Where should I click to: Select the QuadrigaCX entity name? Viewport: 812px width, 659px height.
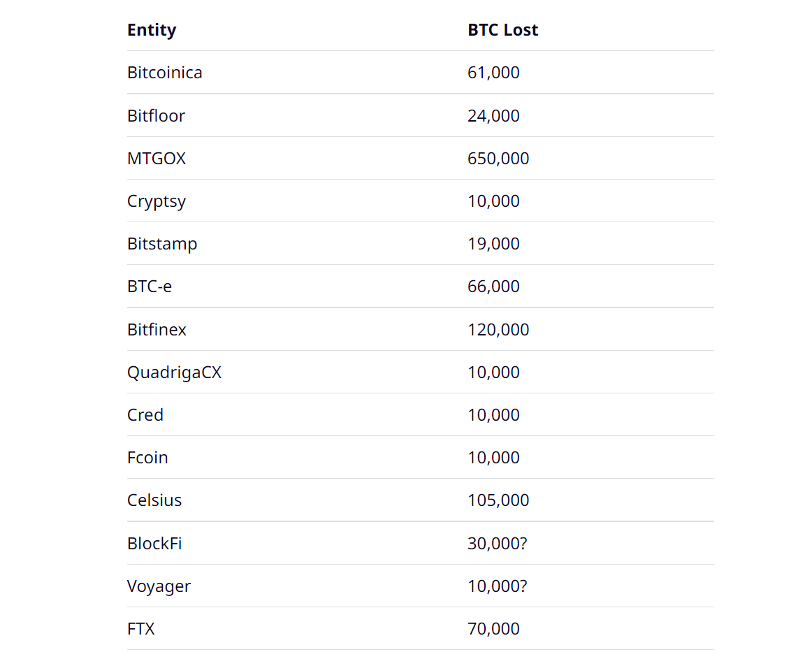click(x=174, y=372)
